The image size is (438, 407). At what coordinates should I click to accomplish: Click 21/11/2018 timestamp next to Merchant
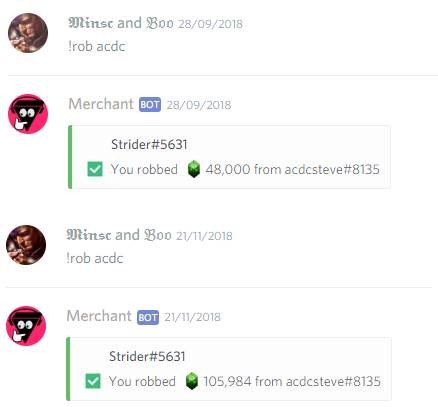coord(192,317)
